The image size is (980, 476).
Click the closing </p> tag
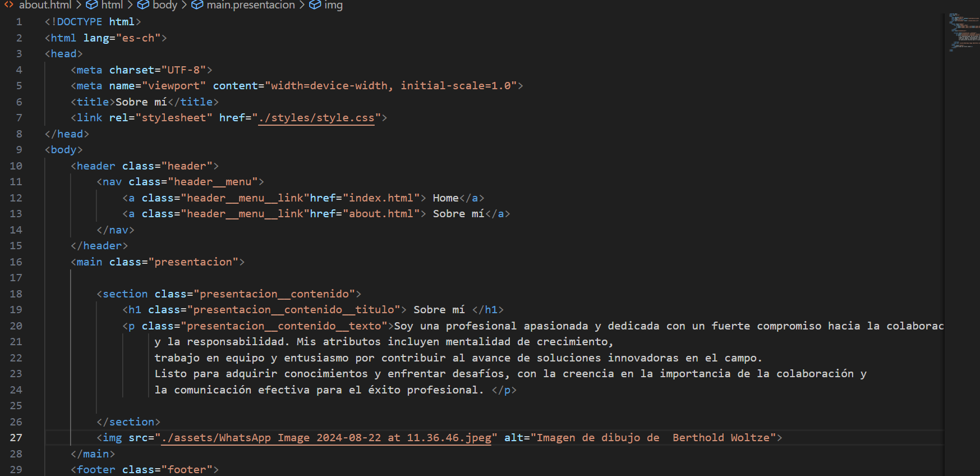click(x=504, y=390)
